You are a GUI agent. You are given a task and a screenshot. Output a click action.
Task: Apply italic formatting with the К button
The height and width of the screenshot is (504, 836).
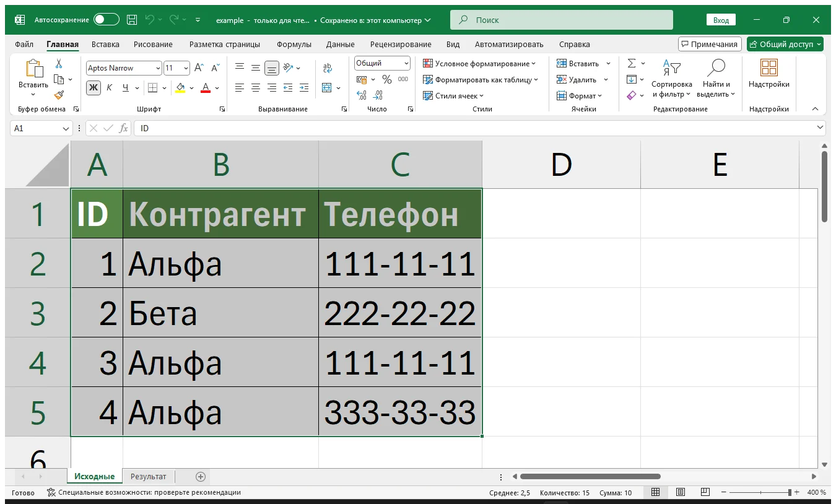[110, 88]
